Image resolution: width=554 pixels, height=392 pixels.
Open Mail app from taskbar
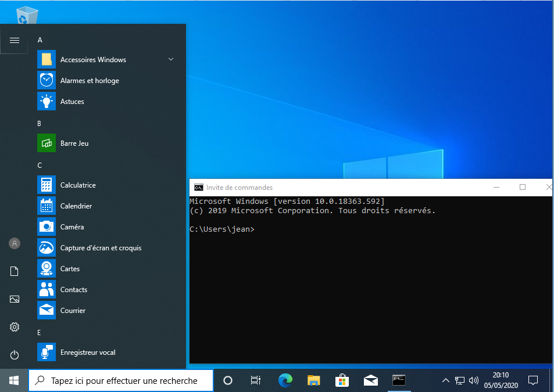click(x=371, y=380)
